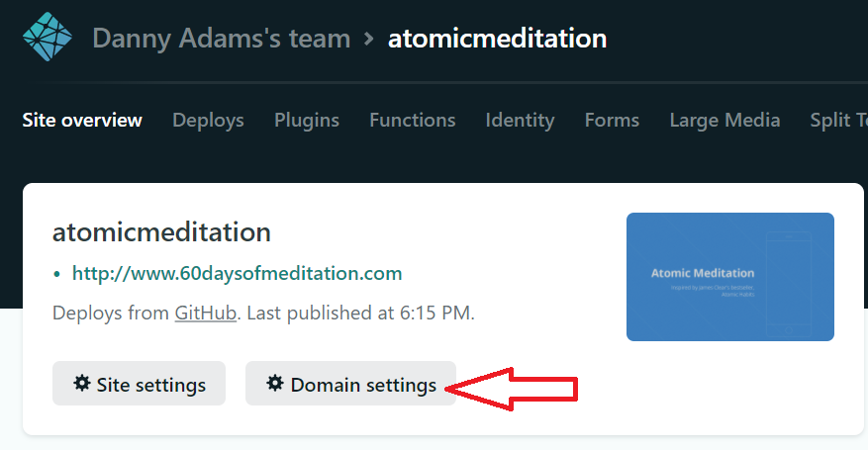Follow the GitHub deploy source link

(206, 313)
